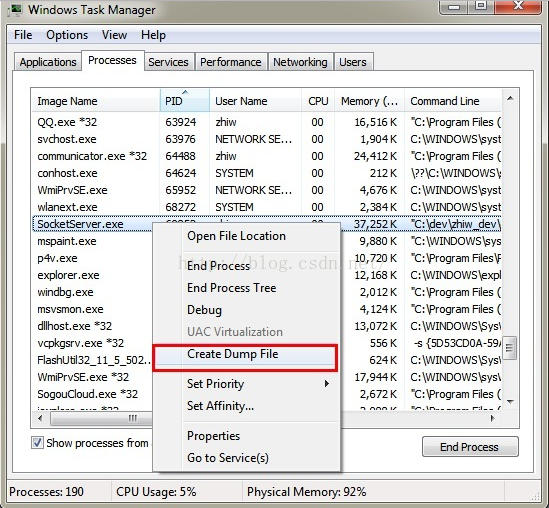Sort by PID column header
Image resolution: width=549 pixels, height=508 pixels.
point(185,101)
